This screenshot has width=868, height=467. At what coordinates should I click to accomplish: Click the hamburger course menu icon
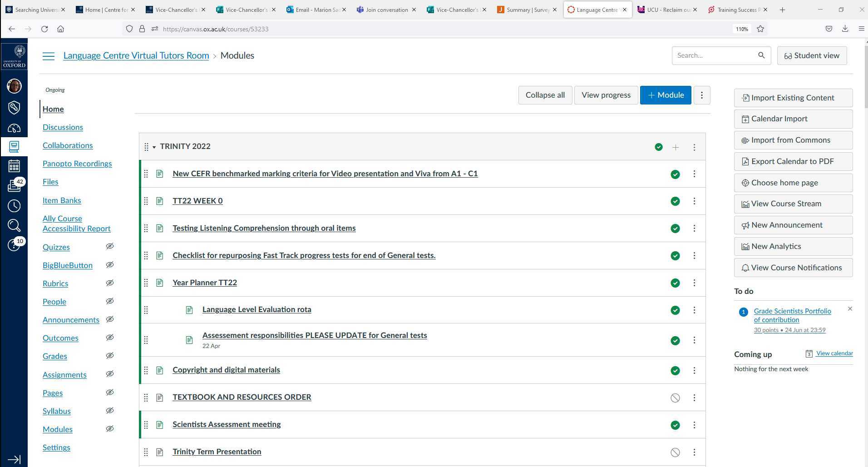pyautogui.click(x=49, y=56)
